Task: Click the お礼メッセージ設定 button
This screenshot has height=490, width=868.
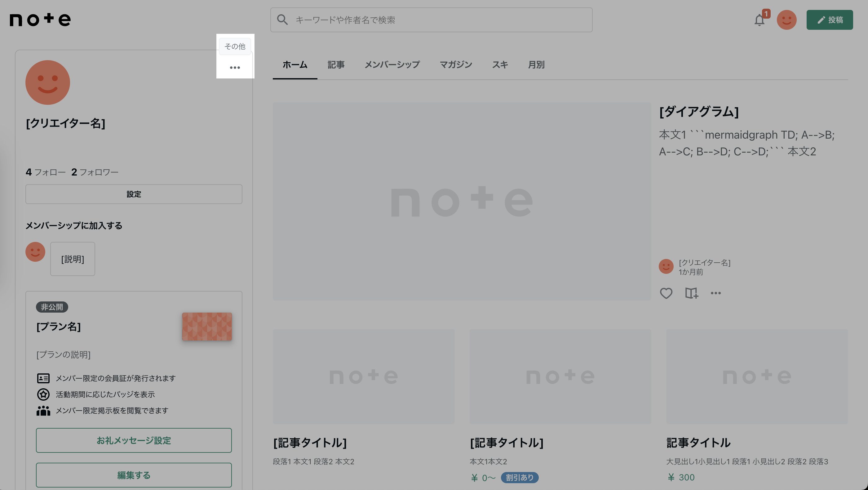Action: 134,440
